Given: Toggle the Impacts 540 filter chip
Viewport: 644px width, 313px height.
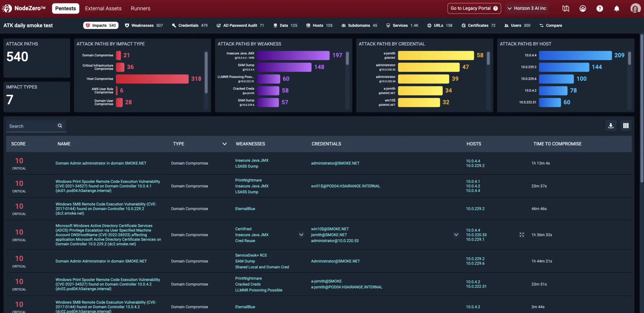Looking at the screenshot, I should click(x=100, y=25).
